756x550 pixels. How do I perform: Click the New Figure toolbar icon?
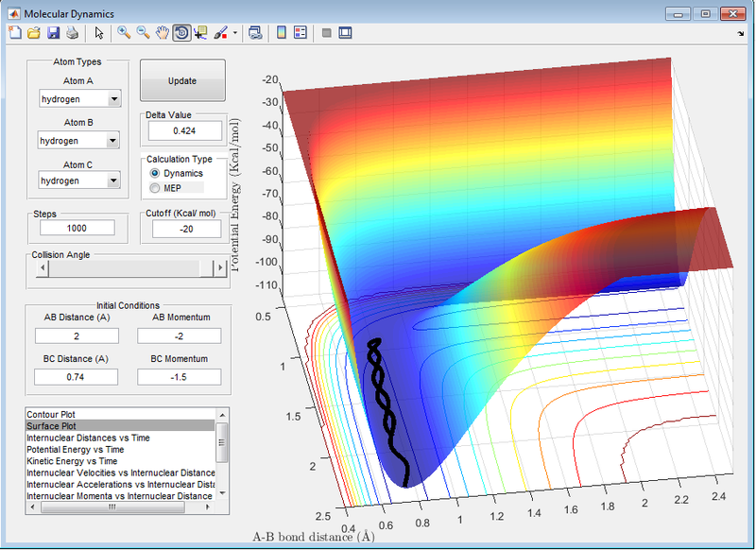[x=15, y=33]
